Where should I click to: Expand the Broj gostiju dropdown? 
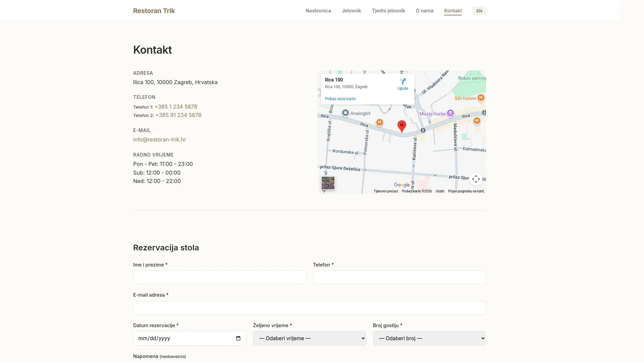coord(429,338)
